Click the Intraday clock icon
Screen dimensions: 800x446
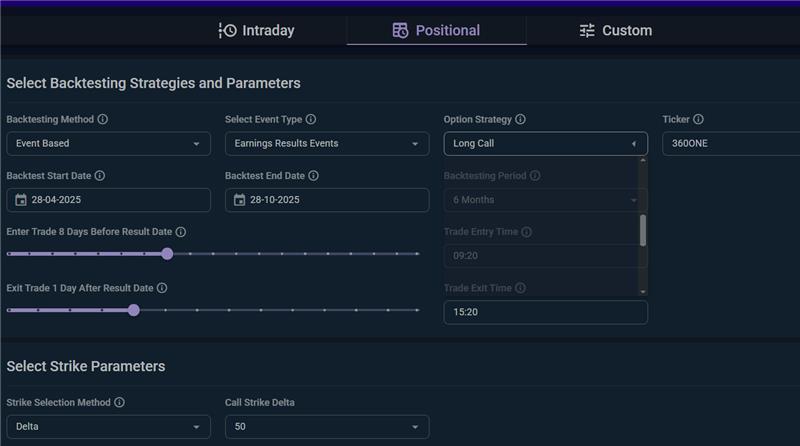[228, 31]
